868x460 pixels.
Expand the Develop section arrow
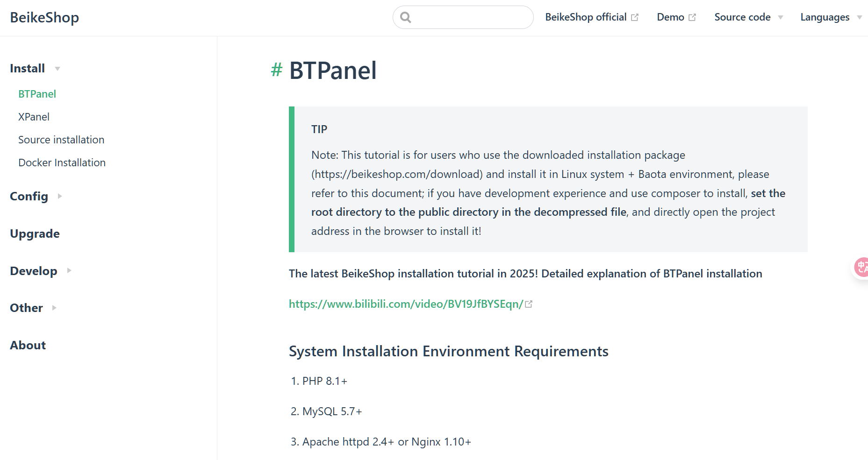[69, 270]
